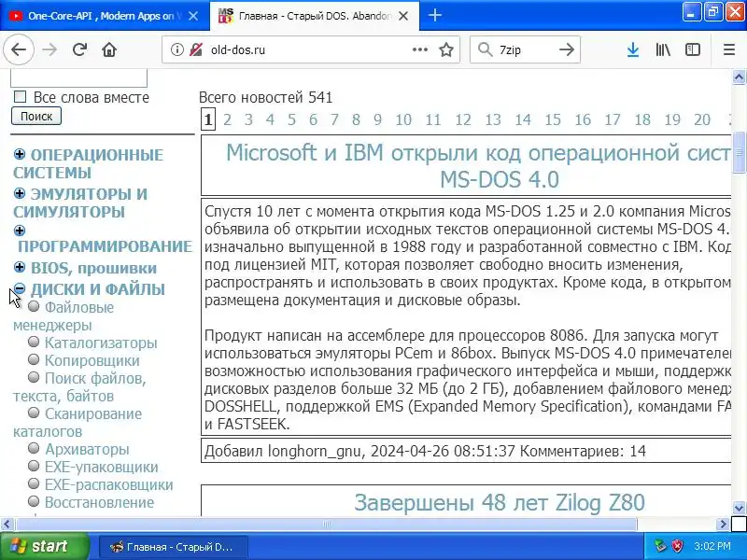Screen dimensions: 747x560
Task: Go to news page 10
Action: 403,119
